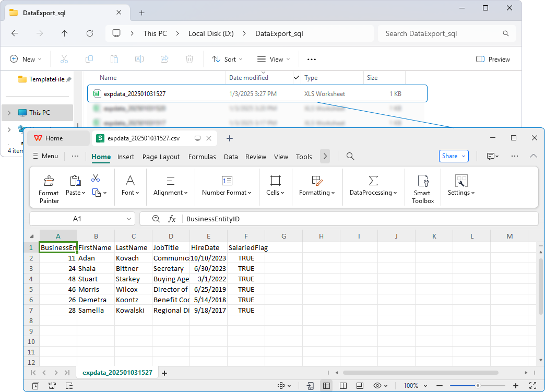Click the Copy icon in WPS ribbon
The width and height of the screenshot is (545, 392).
97,192
